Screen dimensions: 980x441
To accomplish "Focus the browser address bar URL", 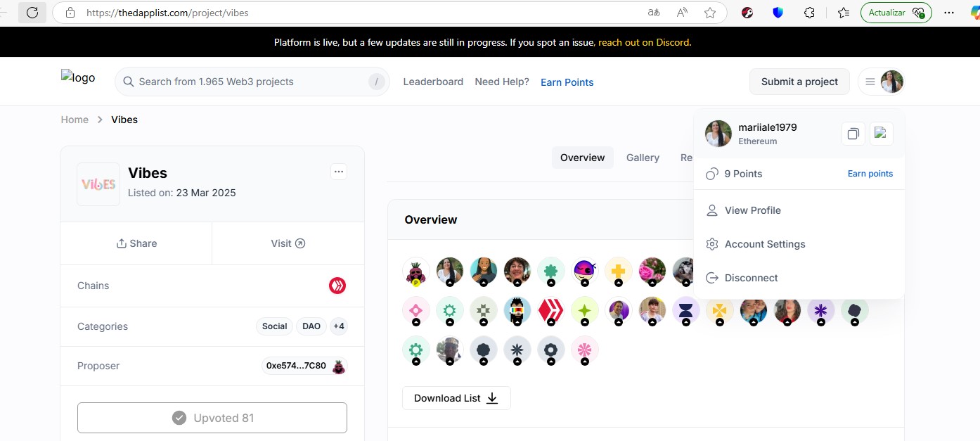I will (167, 13).
